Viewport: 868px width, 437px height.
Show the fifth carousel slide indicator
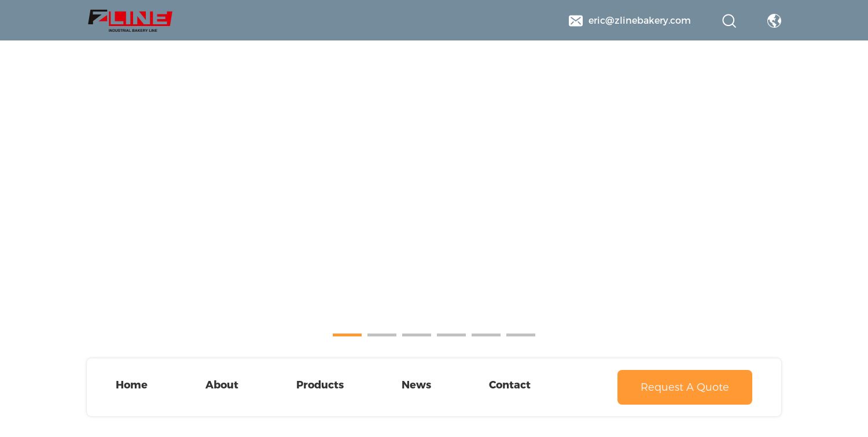tap(486, 335)
